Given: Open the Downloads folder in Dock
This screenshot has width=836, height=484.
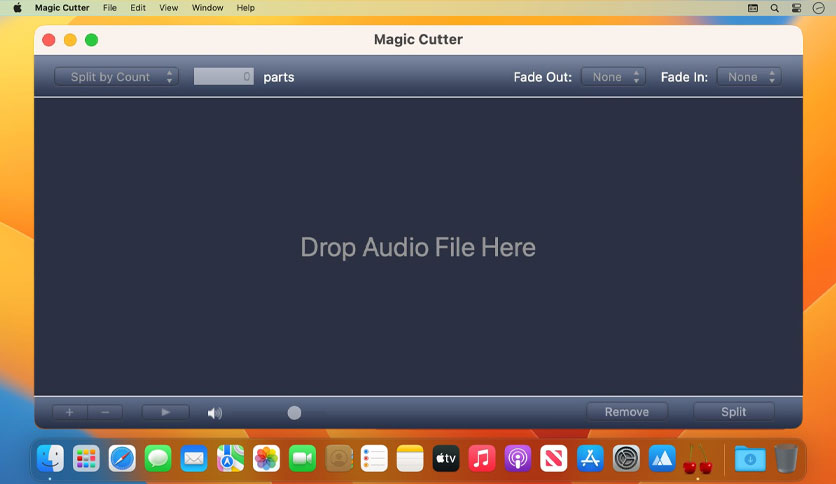Looking at the screenshot, I should tap(750, 458).
